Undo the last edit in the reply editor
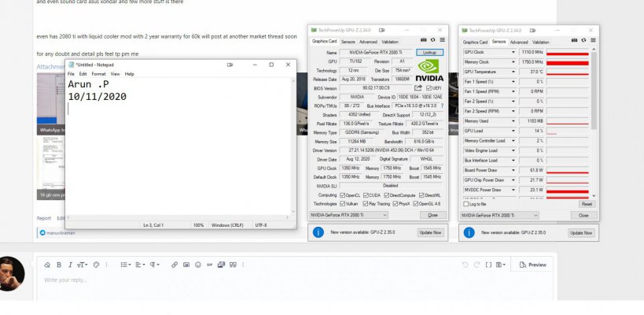The height and width of the screenshot is (315, 644). 465,265
